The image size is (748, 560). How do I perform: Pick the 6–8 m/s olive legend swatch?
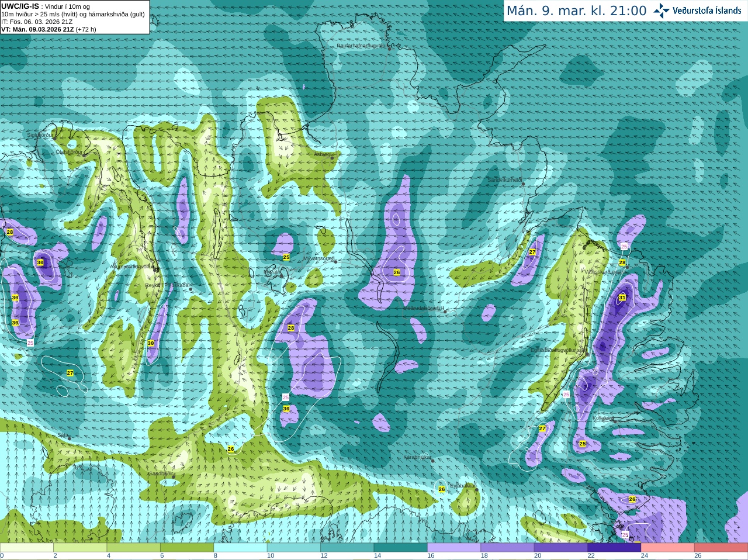(188, 548)
